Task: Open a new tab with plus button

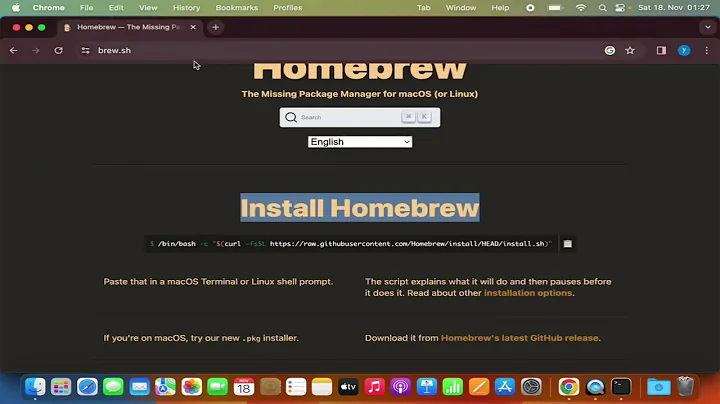Action: tap(215, 27)
